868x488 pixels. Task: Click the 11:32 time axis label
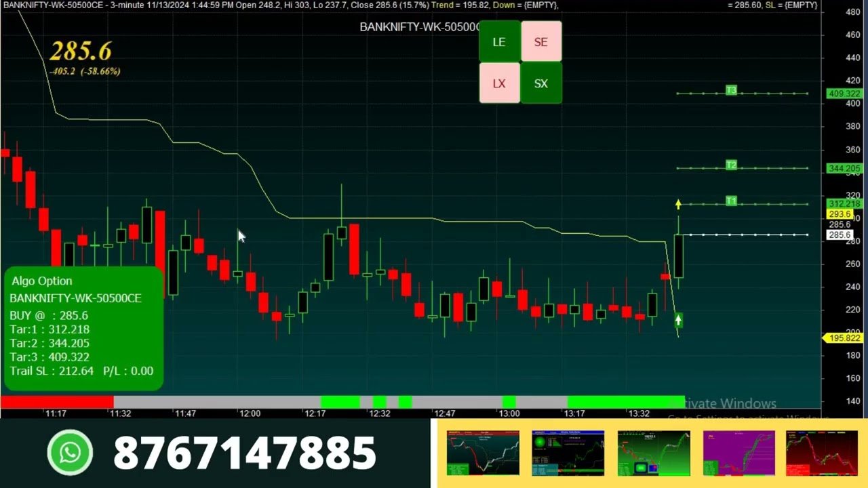[120, 413]
